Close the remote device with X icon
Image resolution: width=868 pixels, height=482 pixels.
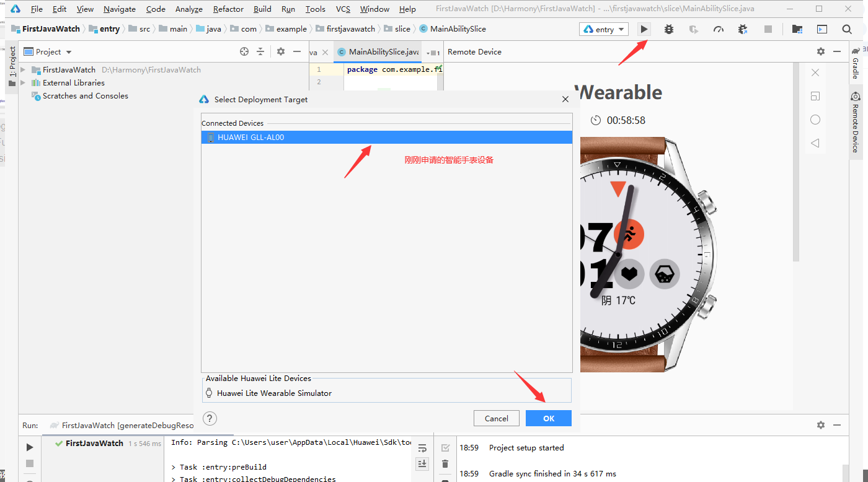pyautogui.click(x=815, y=72)
